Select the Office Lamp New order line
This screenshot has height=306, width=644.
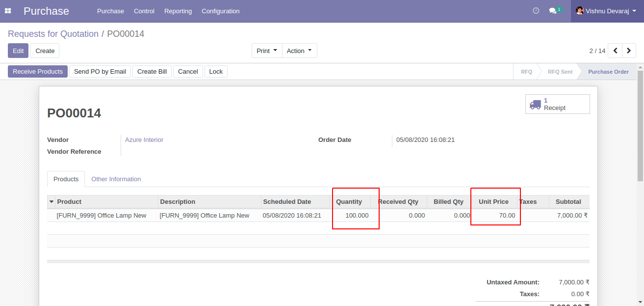(102, 216)
